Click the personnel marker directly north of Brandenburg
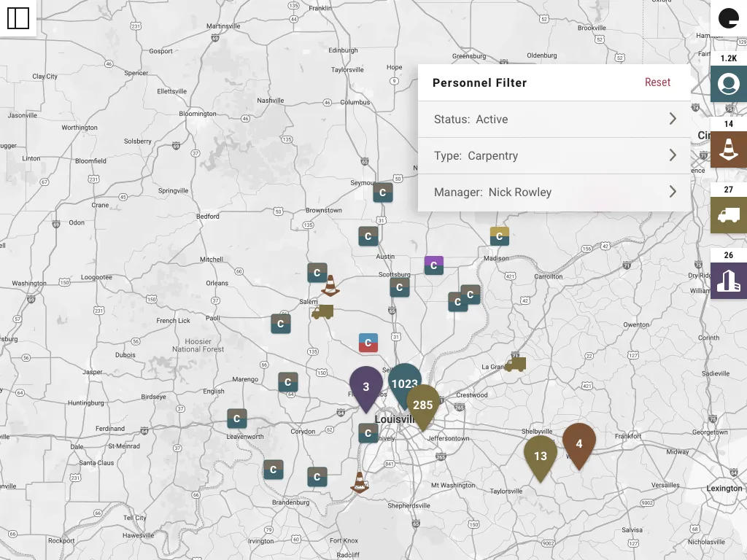Viewport: 747px width, 560px height. tap(317, 477)
